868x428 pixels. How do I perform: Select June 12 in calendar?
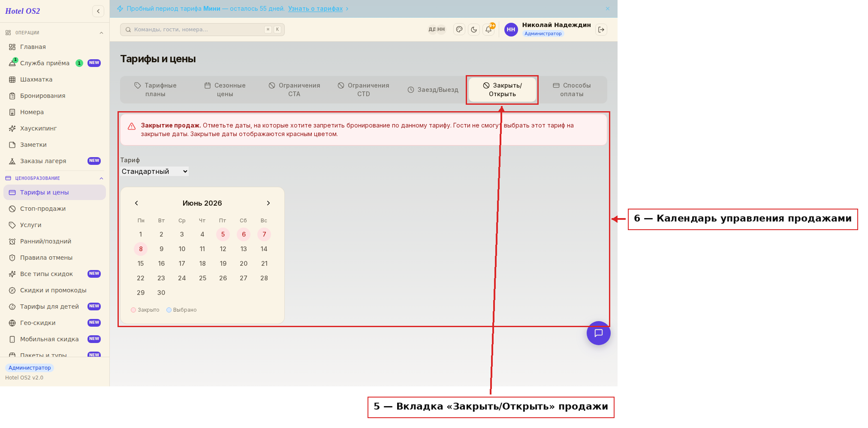click(223, 249)
